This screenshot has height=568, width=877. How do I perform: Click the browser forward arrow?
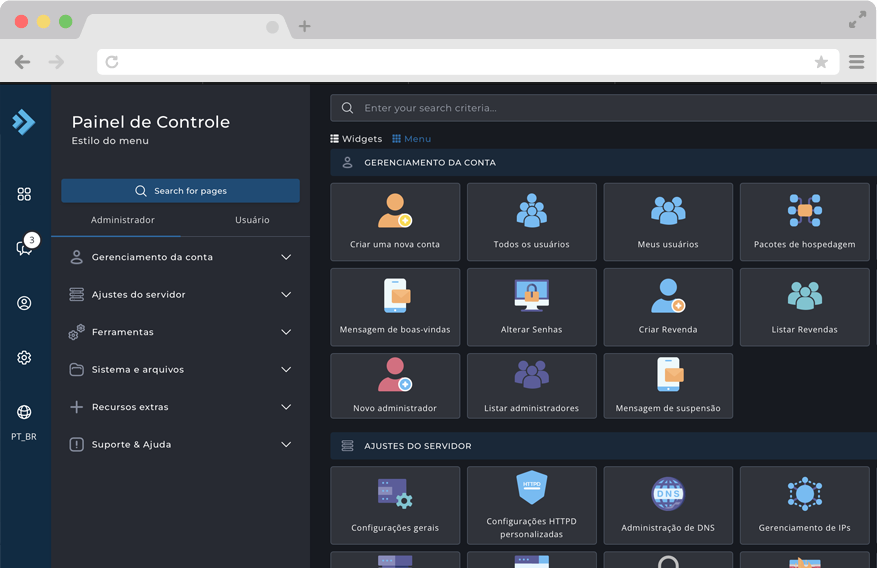click(56, 61)
